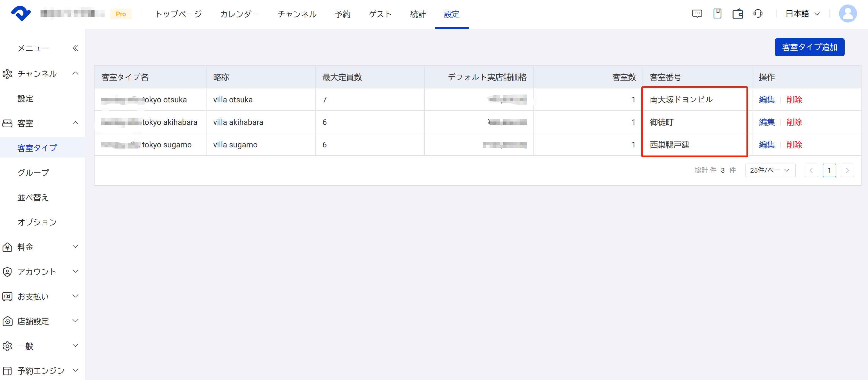The width and height of the screenshot is (868, 380).
Task: Edit the villa otsuka room type
Action: (767, 100)
